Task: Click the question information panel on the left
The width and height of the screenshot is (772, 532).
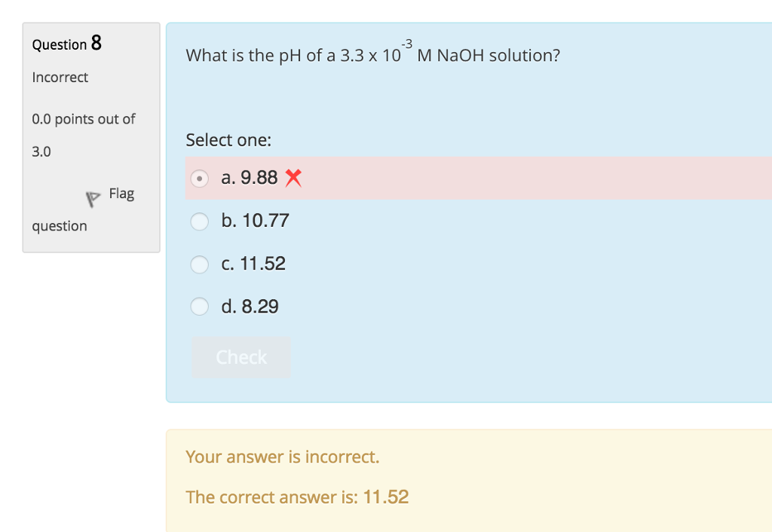Action: point(90,136)
